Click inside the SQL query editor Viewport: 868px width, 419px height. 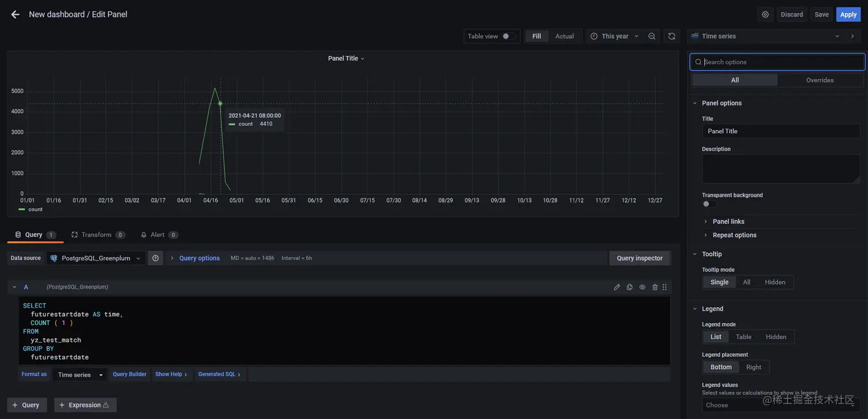click(x=344, y=331)
